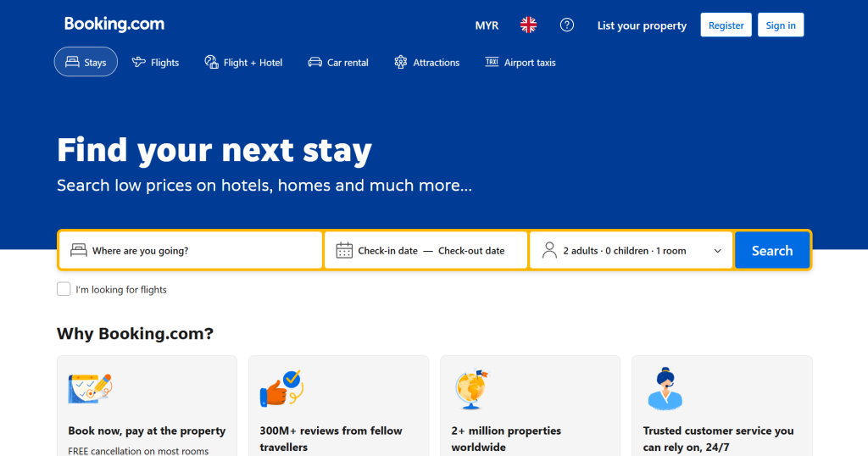Open the 2 adults 0 children occupancy dropdown
Screen dimensions: 868x456
631,251
